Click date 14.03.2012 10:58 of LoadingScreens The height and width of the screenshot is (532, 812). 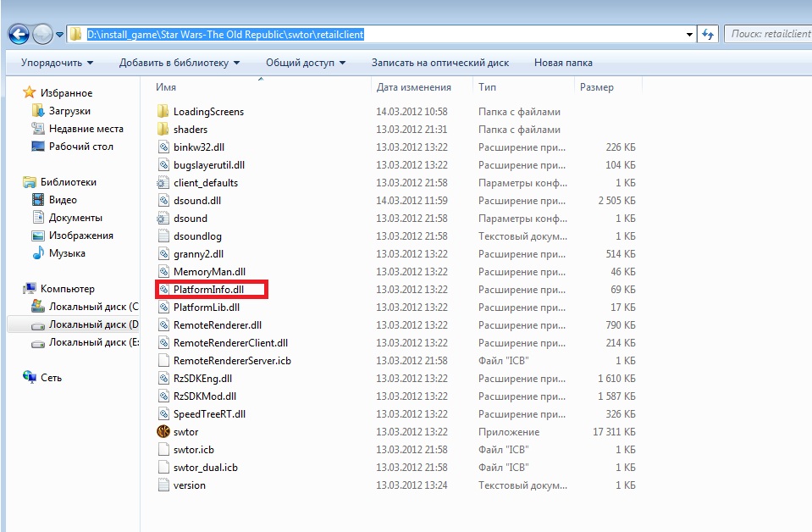[412, 111]
